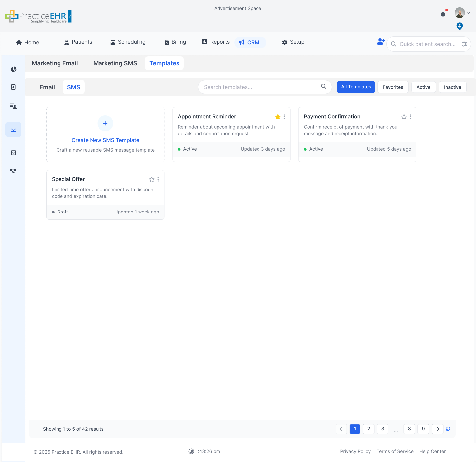Open the leads list sidebar icon
476x462 pixels.
pos(13,106)
